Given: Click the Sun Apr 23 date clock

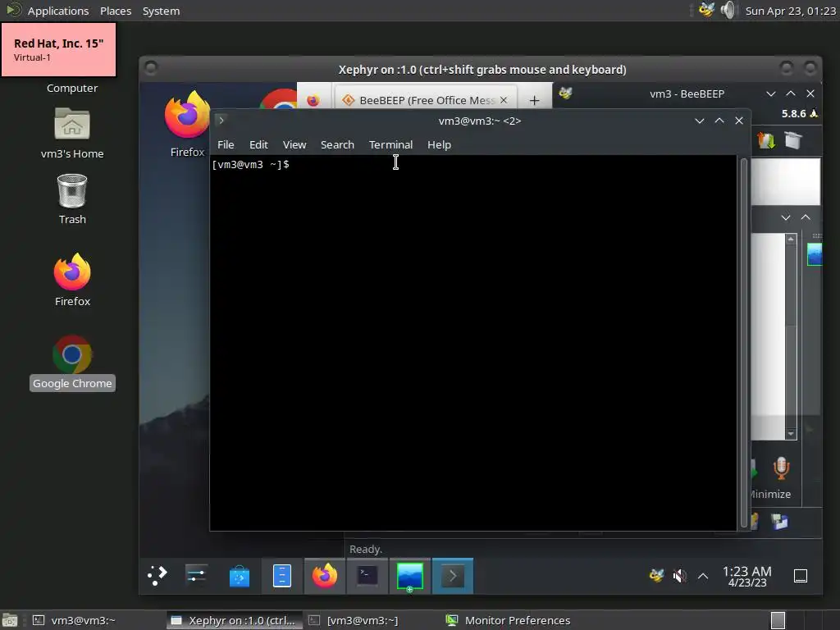Looking at the screenshot, I should (x=790, y=11).
